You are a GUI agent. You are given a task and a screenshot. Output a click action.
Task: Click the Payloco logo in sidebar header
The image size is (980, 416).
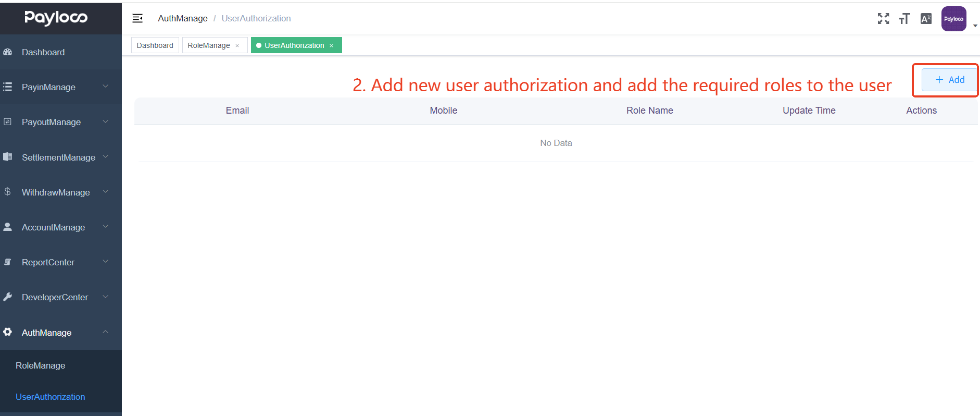(x=56, y=18)
